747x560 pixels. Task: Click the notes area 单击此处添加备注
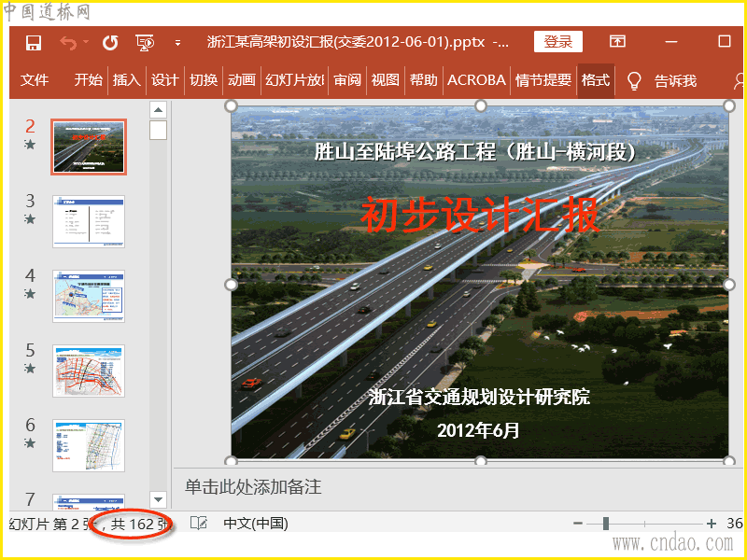point(253,487)
